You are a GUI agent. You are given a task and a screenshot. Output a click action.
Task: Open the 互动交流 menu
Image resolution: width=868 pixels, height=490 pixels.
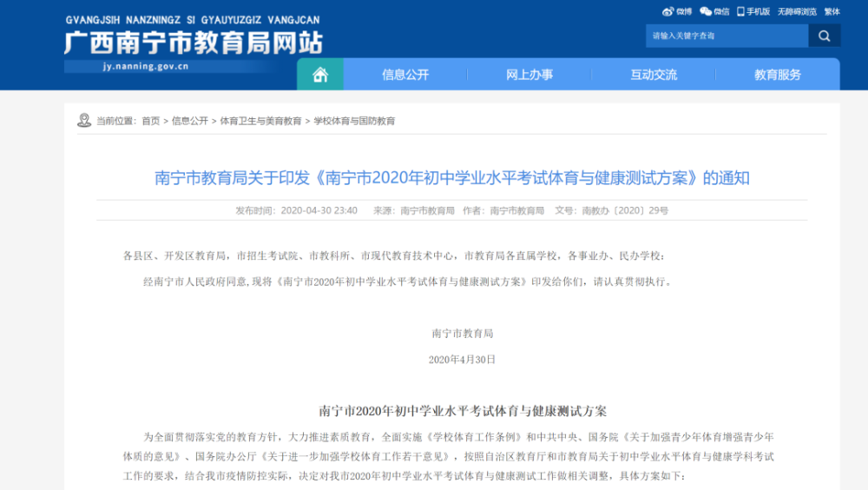pos(654,74)
